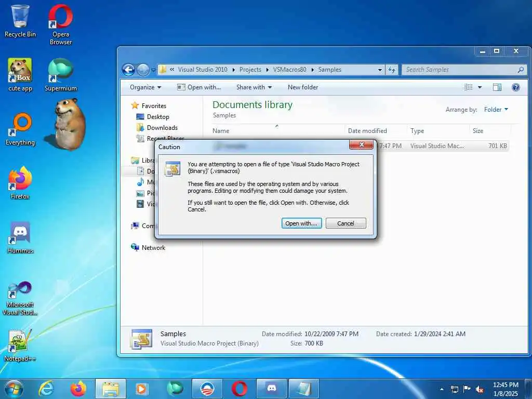Expand address bar previous locations dropdown
Image resolution: width=532 pixels, height=399 pixels.
tap(380, 70)
